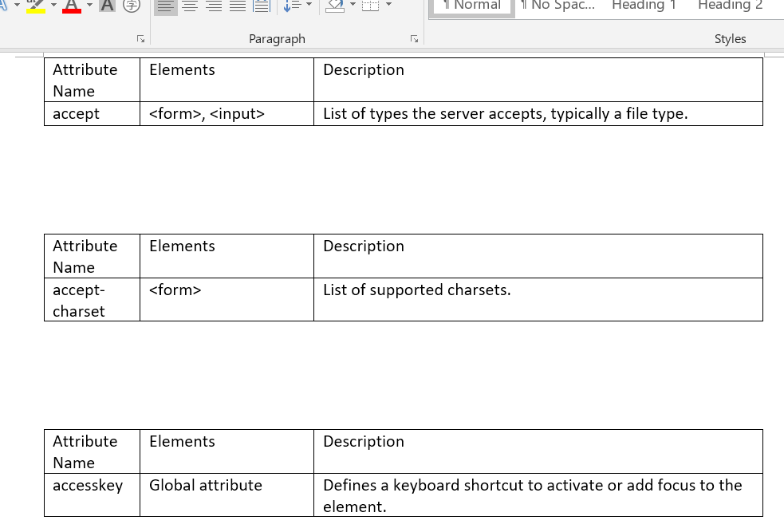Viewport: 784px width, 532px height.
Task: Click paragraph shading paint bucket
Action: (x=334, y=6)
